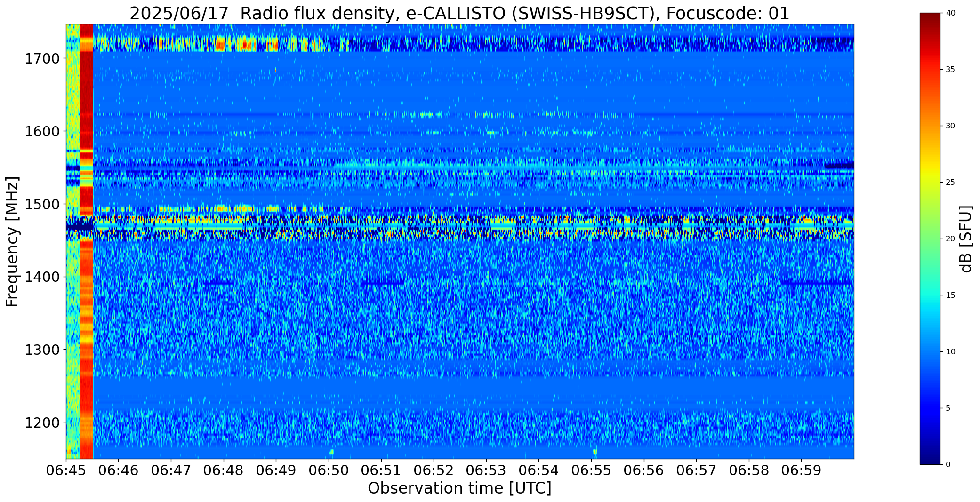Image resolution: width=980 pixels, height=502 pixels.
Task: Click the dark blue bottom of the colorbar
Action: pyautogui.click(x=931, y=456)
